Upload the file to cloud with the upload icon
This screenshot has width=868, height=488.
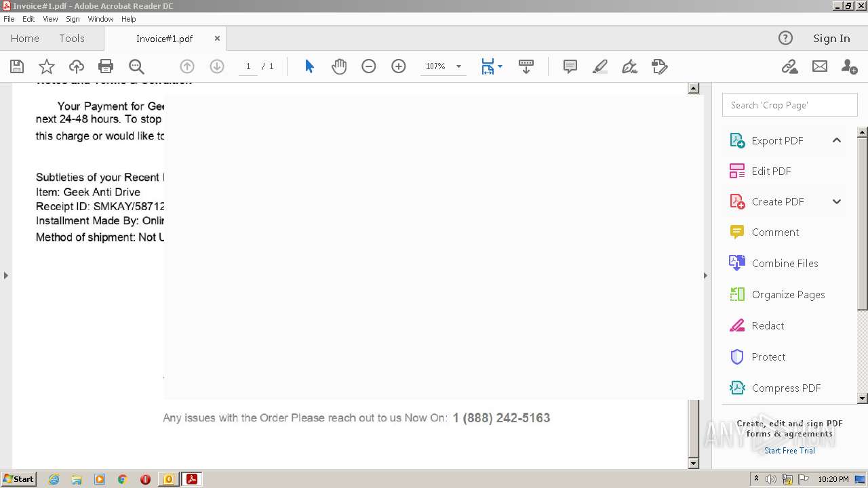coord(77,66)
